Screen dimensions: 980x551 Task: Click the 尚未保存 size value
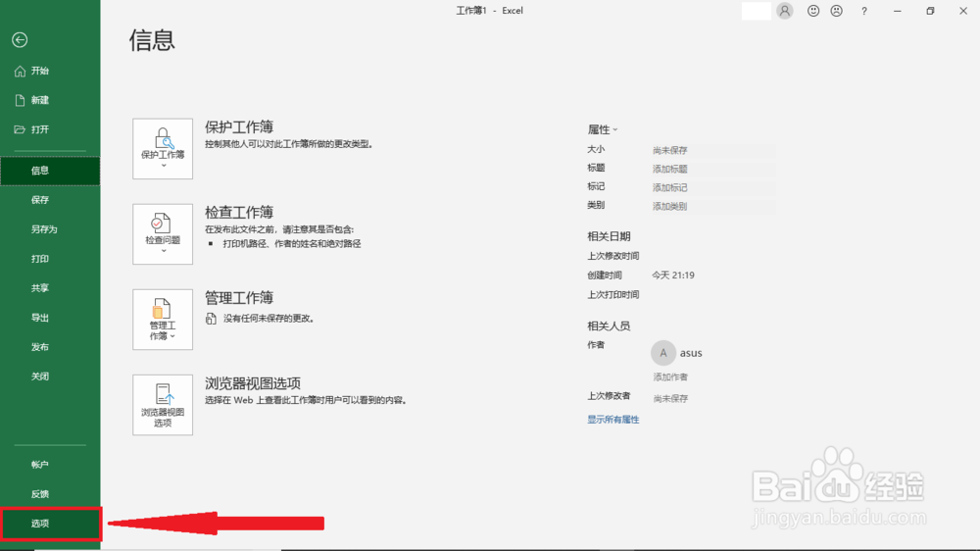click(670, 150)
